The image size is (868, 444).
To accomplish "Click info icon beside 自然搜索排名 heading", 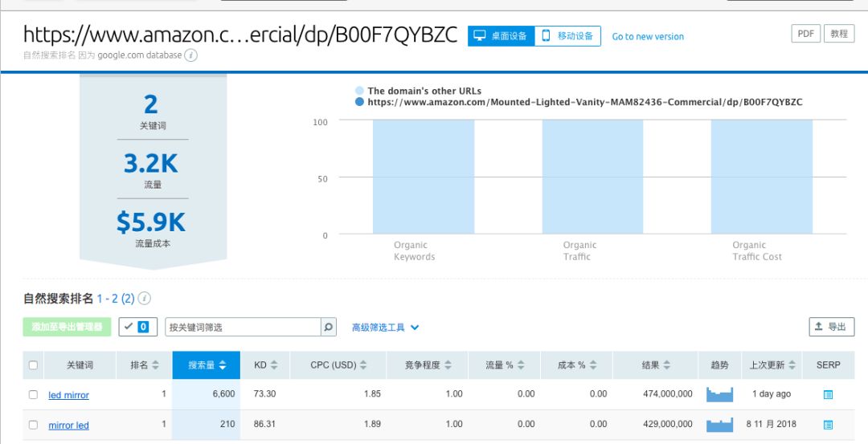I will coord(145,299).
